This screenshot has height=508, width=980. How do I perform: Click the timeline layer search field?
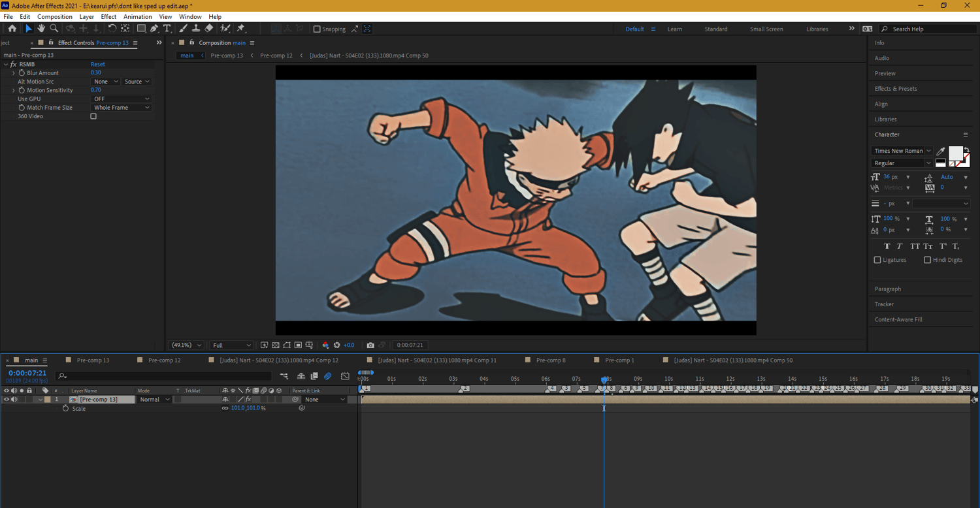click(164, 376)
